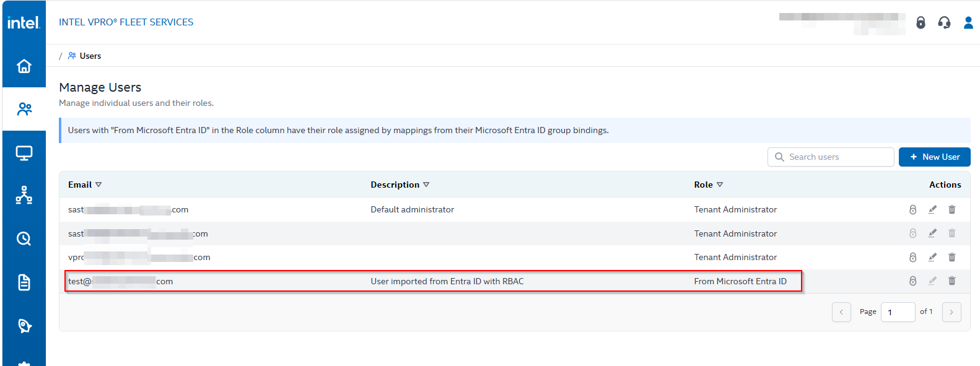Viewport: 980px width, 366px height.
Task: Click the Search users field
Action: point(831,157)
